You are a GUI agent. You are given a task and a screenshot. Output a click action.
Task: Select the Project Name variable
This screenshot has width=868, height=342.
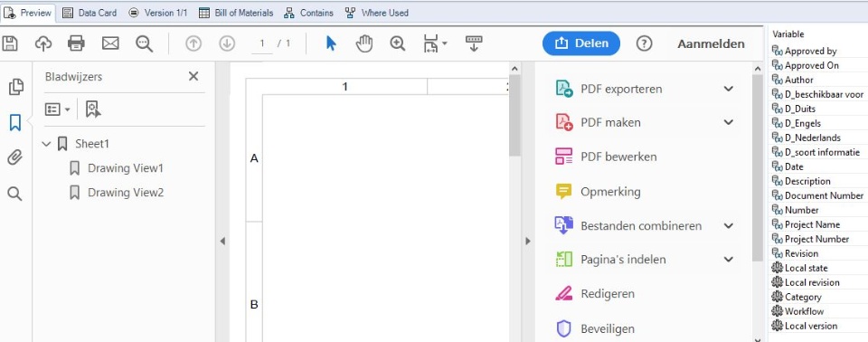[812, 224]
